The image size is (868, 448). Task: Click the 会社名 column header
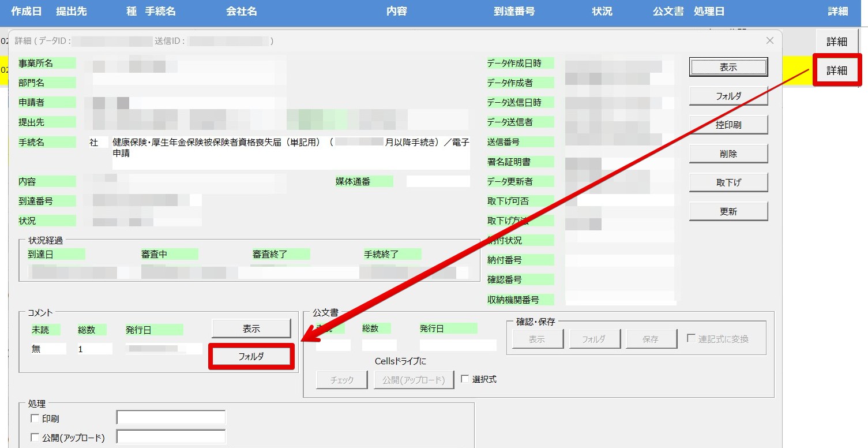pos(242,12)
